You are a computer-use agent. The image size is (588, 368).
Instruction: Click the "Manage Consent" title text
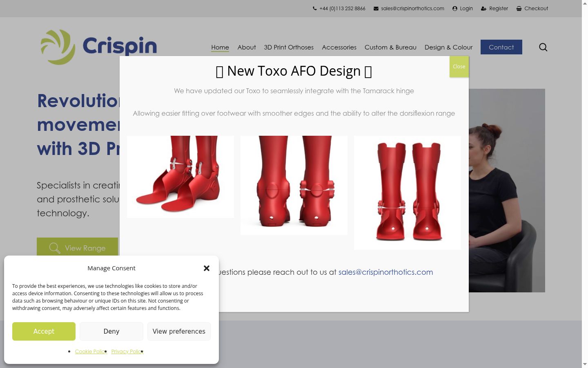pos(111,268)
